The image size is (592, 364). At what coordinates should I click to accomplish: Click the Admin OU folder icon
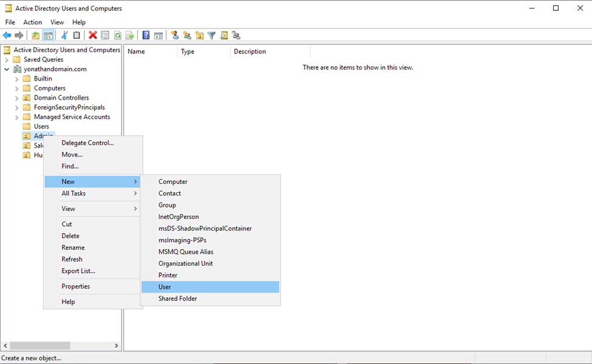pos(27,136)
